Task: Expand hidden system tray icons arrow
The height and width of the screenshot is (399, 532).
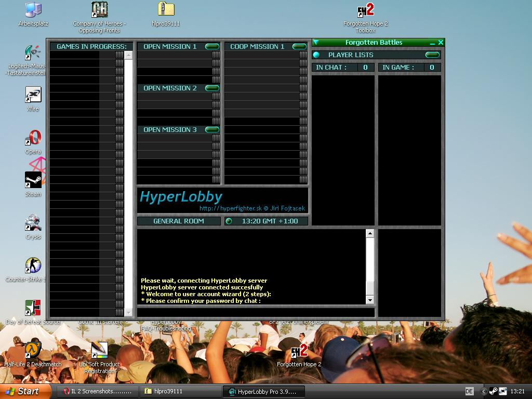Action: click(x=484, y=392)
